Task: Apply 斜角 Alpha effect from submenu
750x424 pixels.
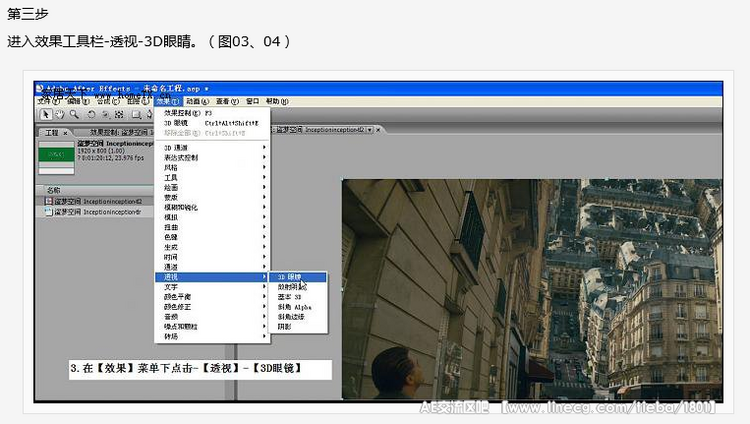Action: tap(298, 307)
